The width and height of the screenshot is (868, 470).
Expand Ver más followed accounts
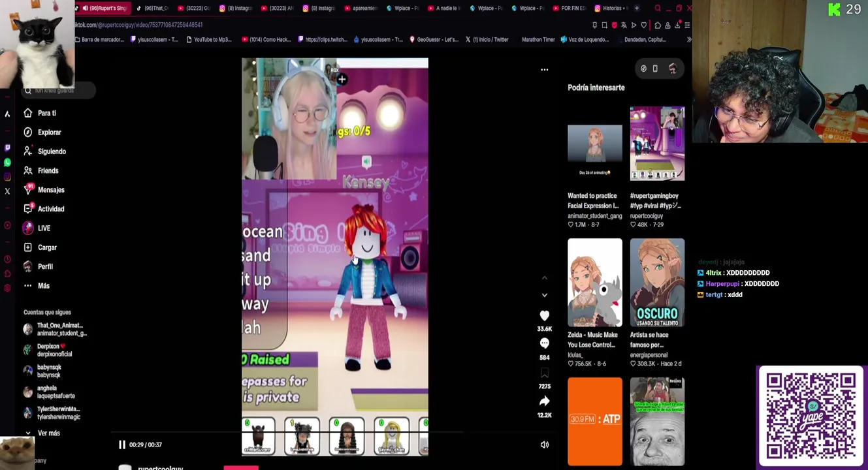pos(42,433)
